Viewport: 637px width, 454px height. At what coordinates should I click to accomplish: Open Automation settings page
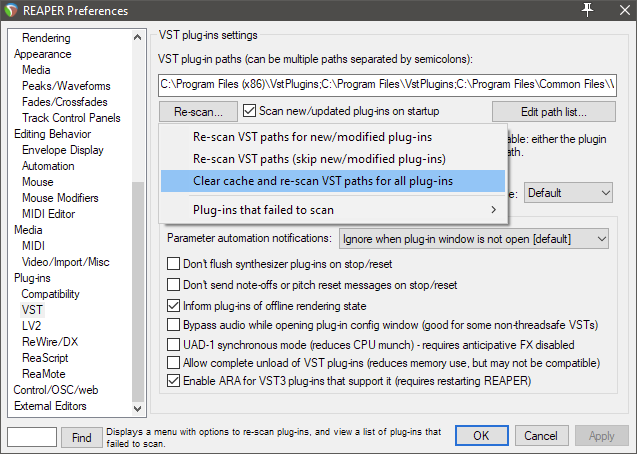coord(48,166)
